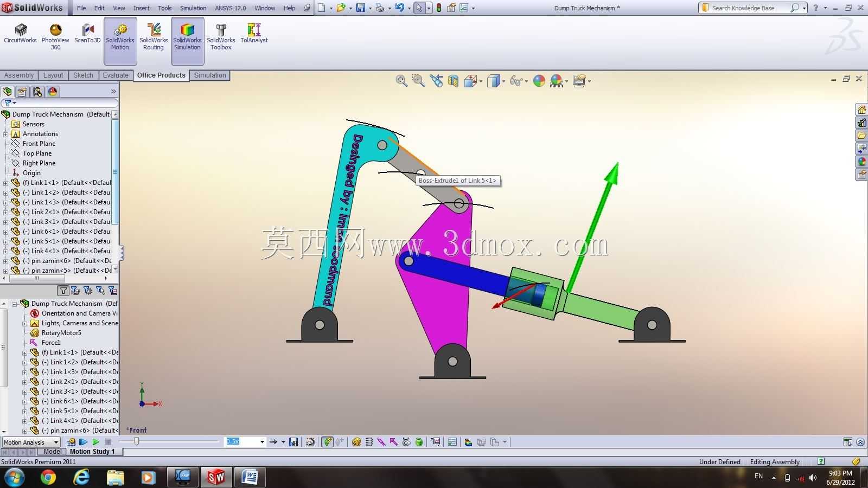This screenshot has width=868, height=488.
Task: Open the Results and Plots icon
Action: (x=436, y=442)
